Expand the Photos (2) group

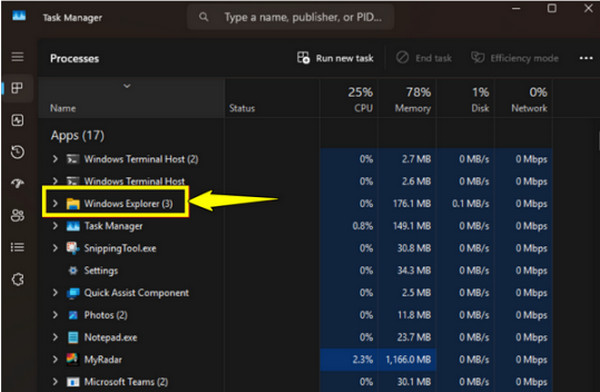coord(55,315)
